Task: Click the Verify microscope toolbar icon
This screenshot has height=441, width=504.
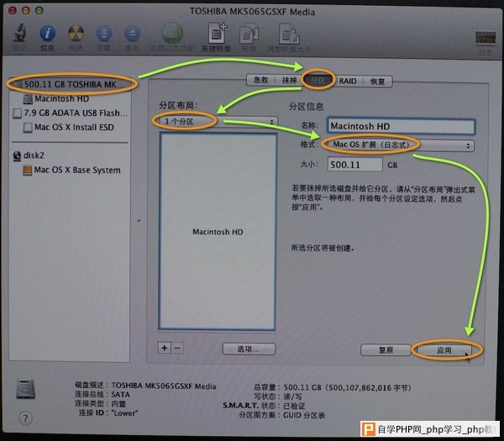Action: pos(19,33)
